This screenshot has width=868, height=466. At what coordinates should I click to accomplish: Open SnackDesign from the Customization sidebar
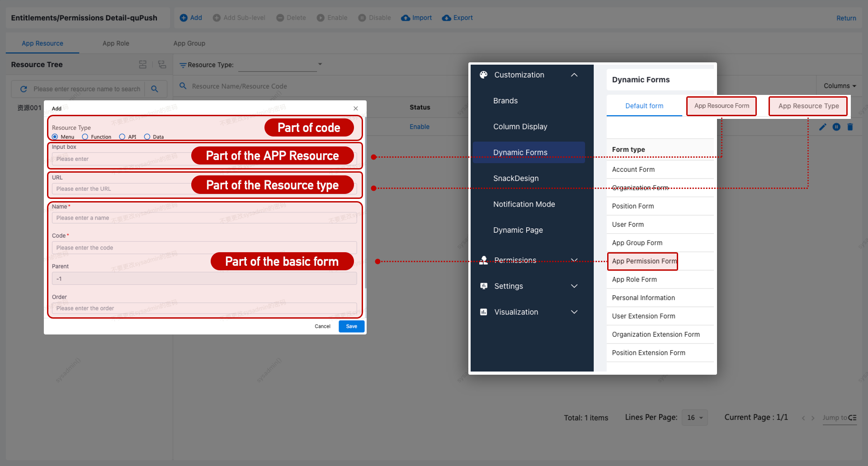coord(515,178)
